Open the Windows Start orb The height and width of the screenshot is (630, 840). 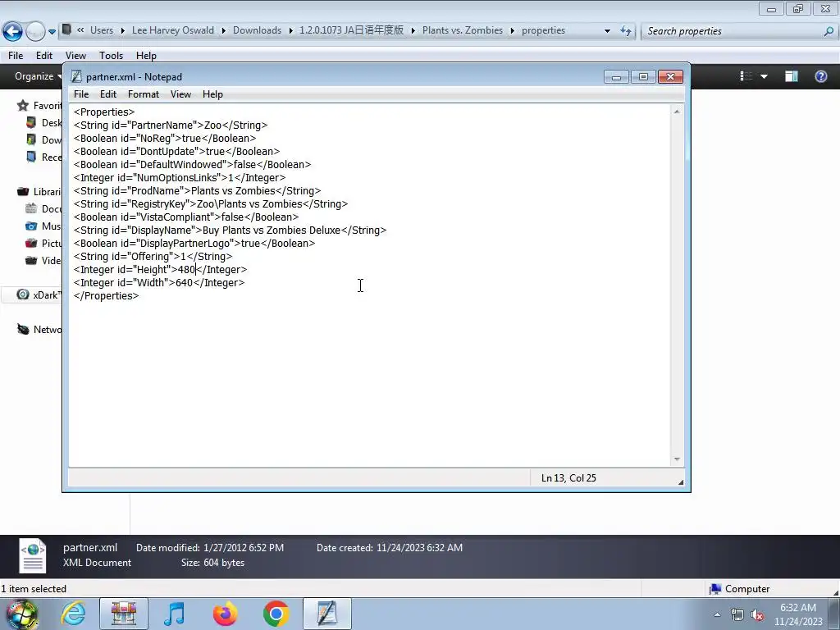click(22, 614)
